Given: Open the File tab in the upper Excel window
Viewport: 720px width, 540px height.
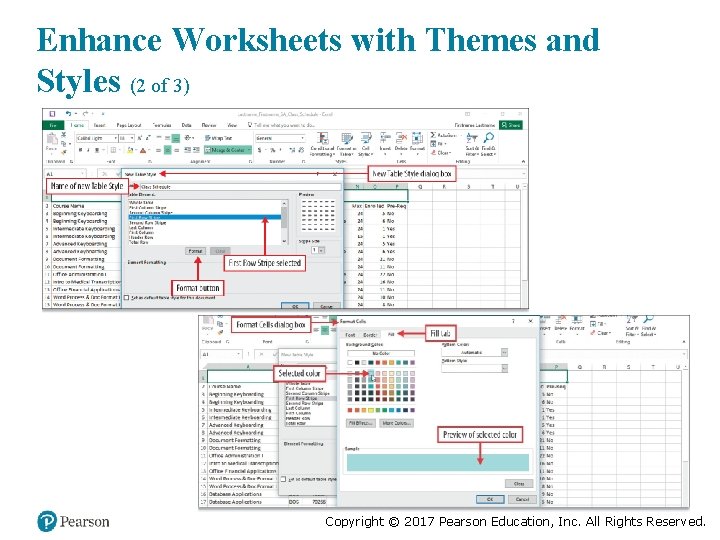Looking at the screenshot, I should tap(53, 125).
